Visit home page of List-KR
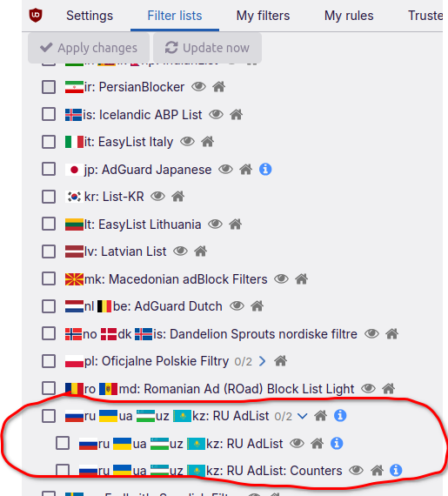448x496 pixels. pos(178,197)
